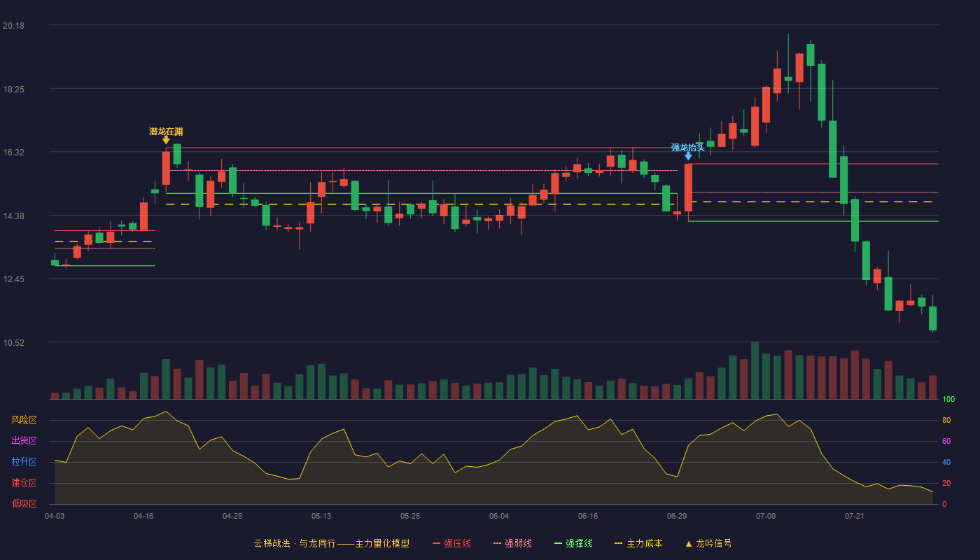Click the 18.25 price axis label
Screen dimensions: 980x560
(13, 90)
